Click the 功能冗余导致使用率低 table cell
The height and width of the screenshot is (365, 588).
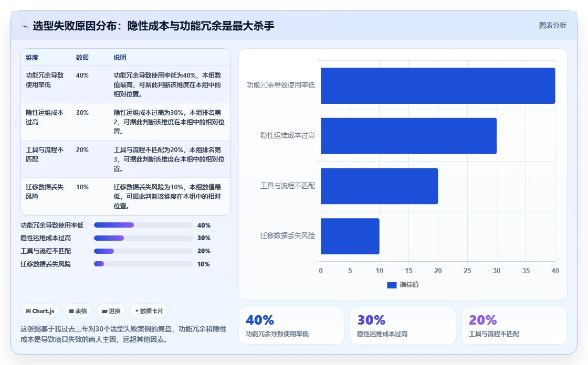pyautogui.click(x=45, y=80)
